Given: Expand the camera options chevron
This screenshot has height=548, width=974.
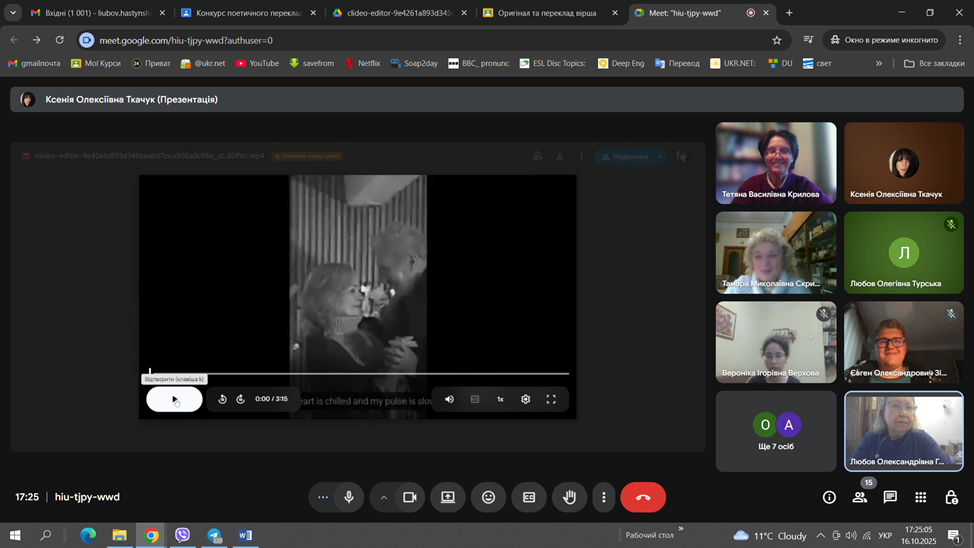Looking at the screenshot, I should pyautogui.click(x=383, y=497).
